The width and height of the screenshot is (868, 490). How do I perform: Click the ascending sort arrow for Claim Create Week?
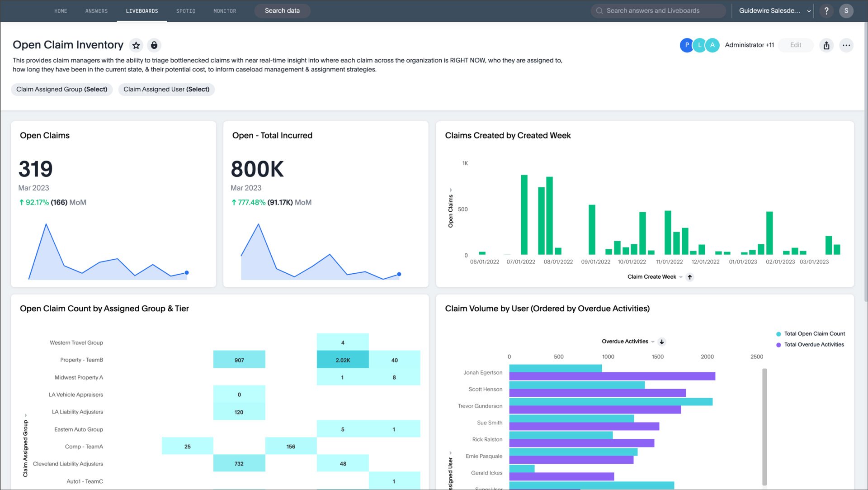tap(690, 277)
